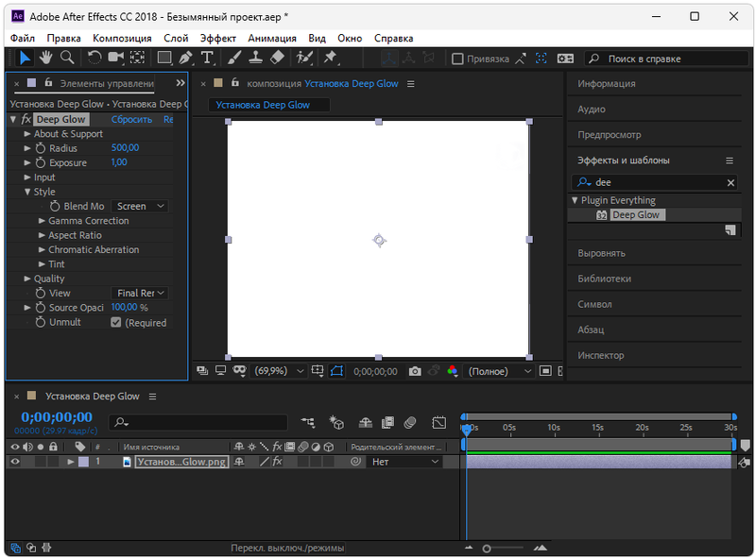The width and height of the screenshot is (756, 558).
Task: Select the Zoom magnifier tool
Action: [x=67, y=58]
